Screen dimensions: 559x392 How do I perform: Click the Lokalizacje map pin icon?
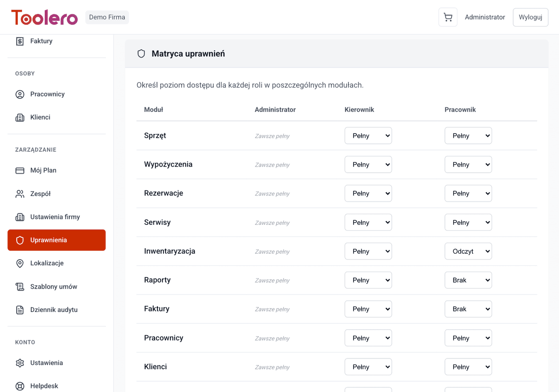20,264
